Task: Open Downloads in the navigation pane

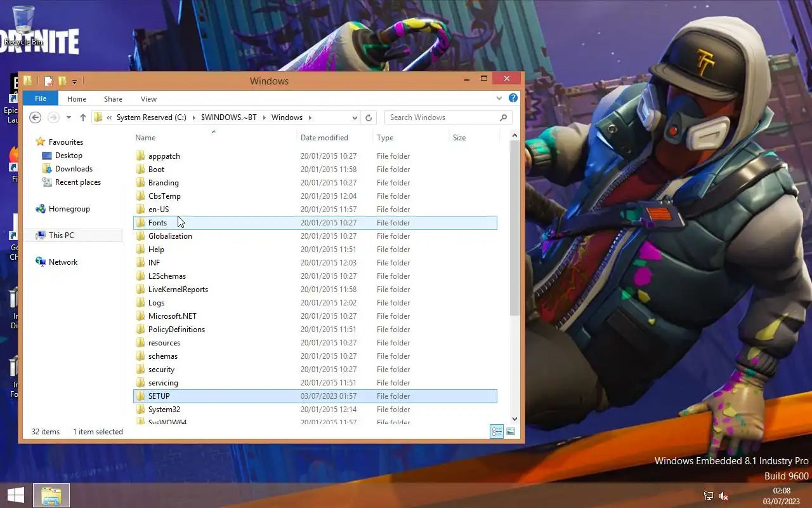Action: (x=74, y=169)
